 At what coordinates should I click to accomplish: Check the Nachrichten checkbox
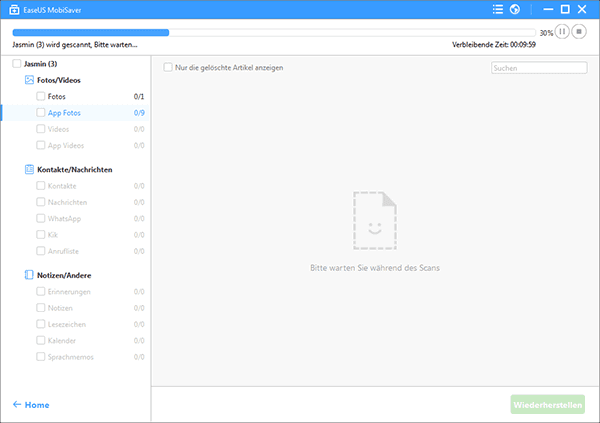(x=41, y=202)
